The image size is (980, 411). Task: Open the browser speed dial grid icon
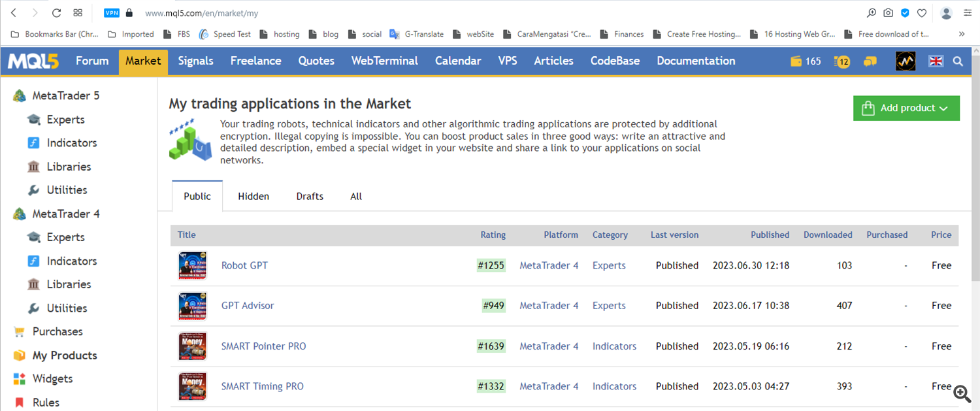click(x=78, y=13)
